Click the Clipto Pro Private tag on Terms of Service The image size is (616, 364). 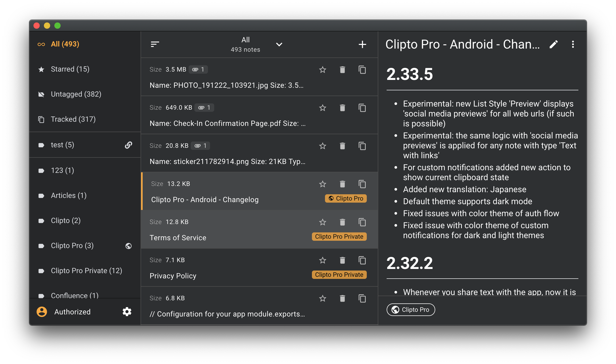coord(339,237)
